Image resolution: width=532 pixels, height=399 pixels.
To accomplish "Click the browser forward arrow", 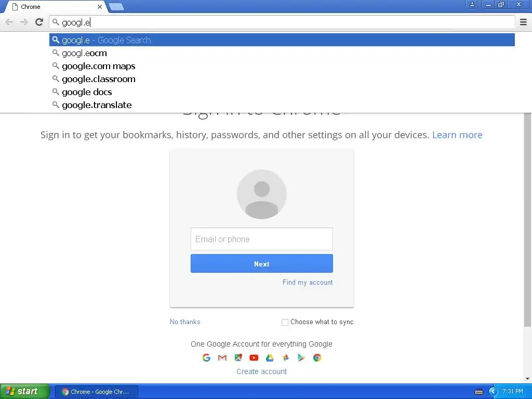I will coord(24,22).
